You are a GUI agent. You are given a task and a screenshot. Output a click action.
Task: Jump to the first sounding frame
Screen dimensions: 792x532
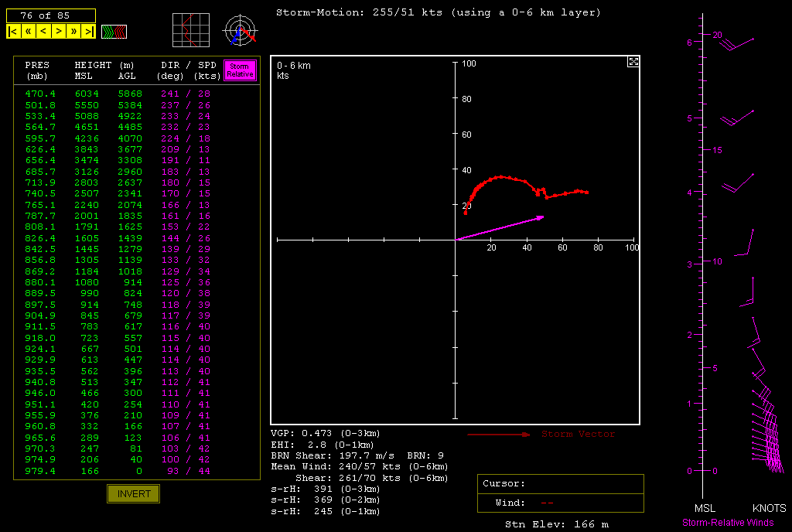coord(13,32)
